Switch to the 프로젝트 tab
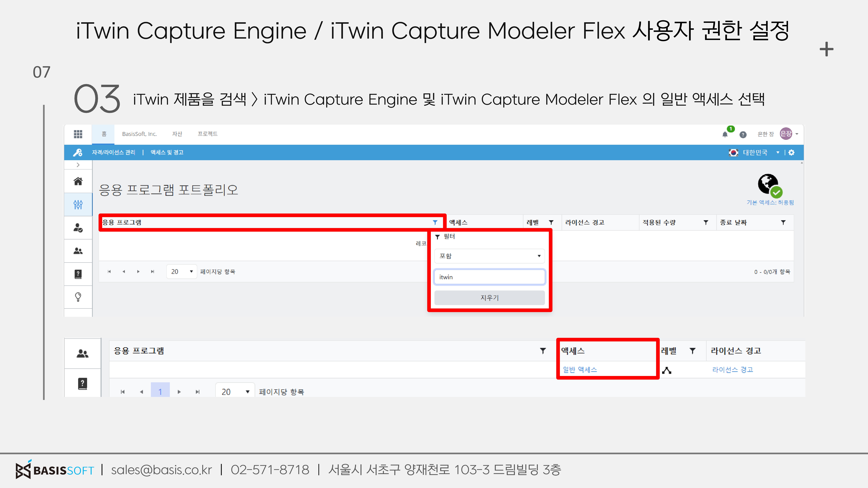This screenshot has height=488, width=868. pyautogui.click(x=208, y=134)
